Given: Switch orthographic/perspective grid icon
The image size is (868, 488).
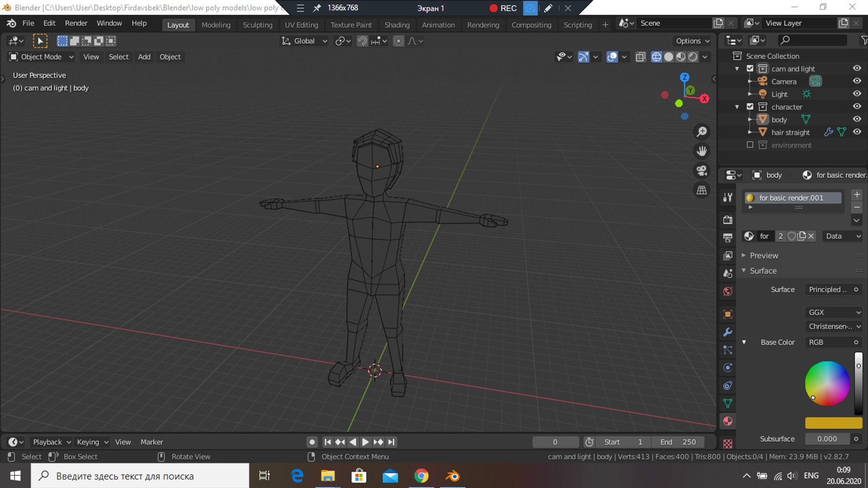Looking at the screenshot, I should (x=702, y=190).
